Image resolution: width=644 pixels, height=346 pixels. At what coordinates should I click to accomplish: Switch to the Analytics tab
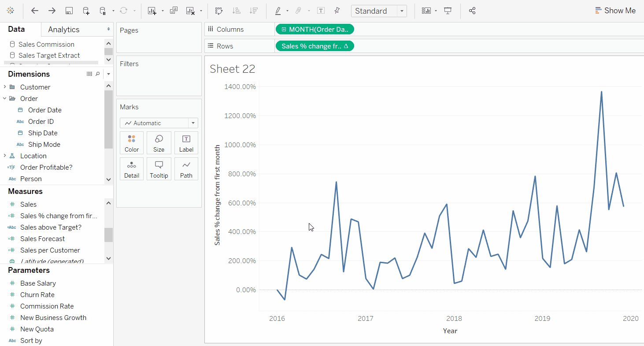[64, 30]
